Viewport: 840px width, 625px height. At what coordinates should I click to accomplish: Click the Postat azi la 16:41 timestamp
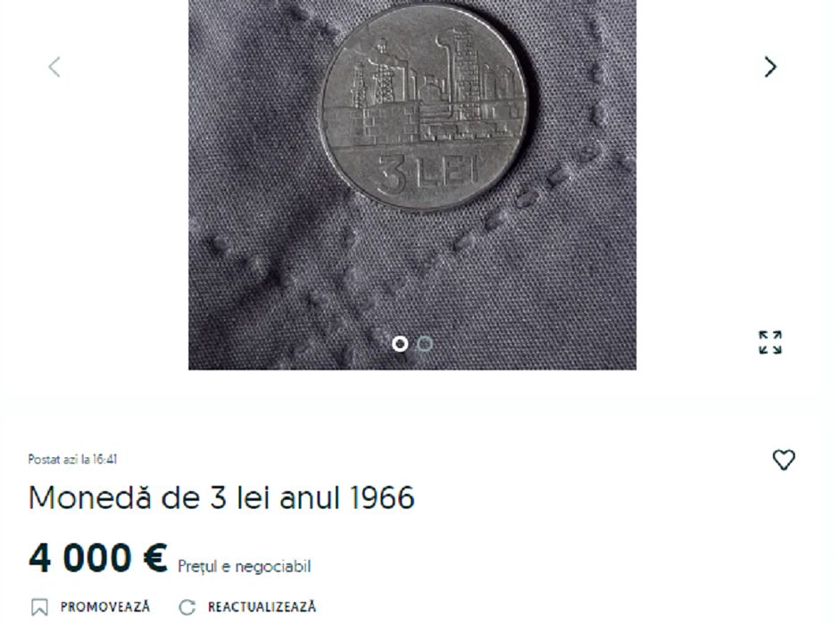tap(72, 459)
